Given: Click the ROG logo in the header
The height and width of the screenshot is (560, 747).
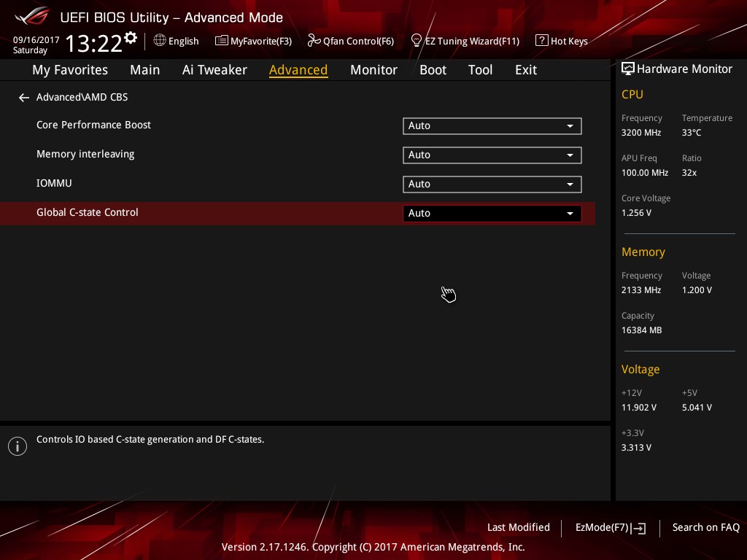Looking at the screenshot, I should [32, 16].
